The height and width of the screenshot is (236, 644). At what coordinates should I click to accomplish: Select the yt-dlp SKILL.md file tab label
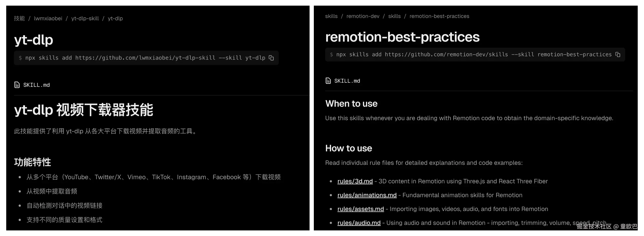[x=36, y=85]
